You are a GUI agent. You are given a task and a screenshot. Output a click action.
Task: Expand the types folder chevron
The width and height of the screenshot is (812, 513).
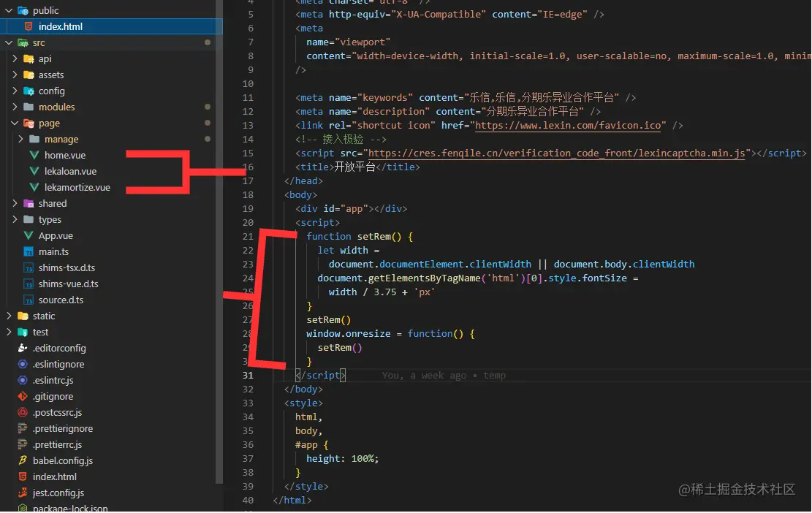[x=15, y=219]
